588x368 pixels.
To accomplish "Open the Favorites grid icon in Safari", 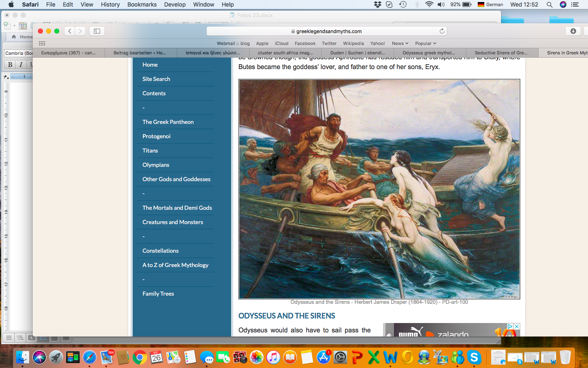I will point(42,43).
